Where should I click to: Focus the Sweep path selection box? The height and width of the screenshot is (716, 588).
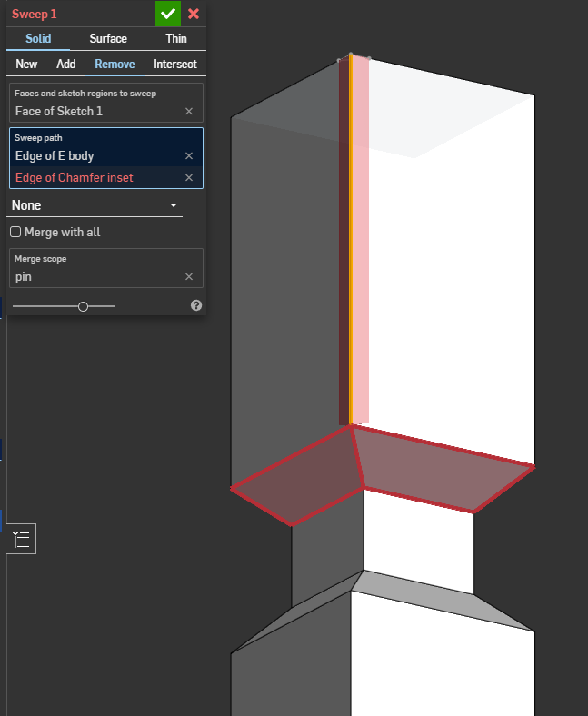click(106, 158)
